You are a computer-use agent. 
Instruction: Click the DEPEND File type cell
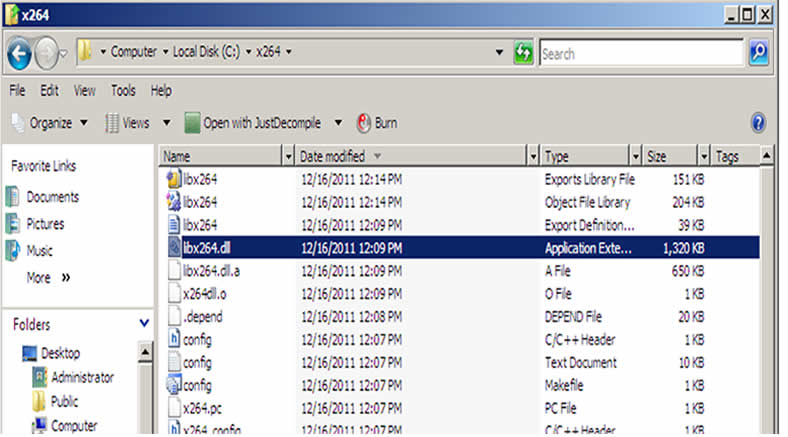pos(573,316)
